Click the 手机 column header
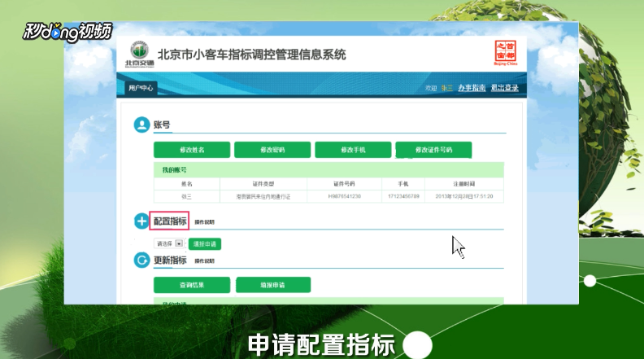This screenshot has width=644, height=359. coord(403,184)
